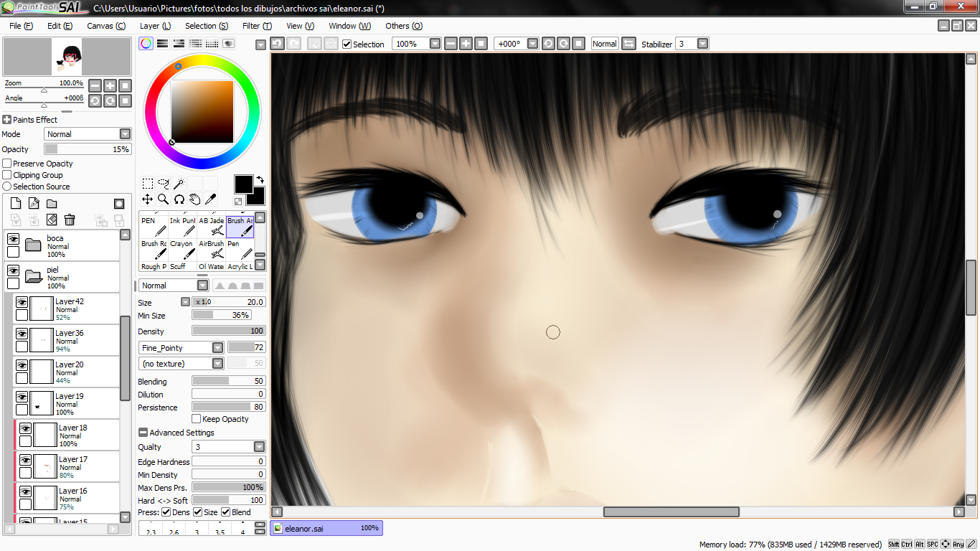Open the Stabilizer value dropdown

702,44
